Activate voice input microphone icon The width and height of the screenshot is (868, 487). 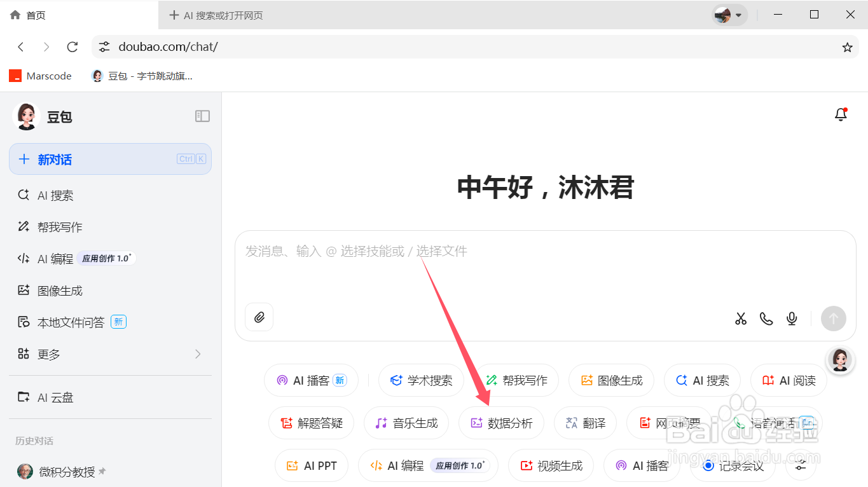(x=792, y=319)
